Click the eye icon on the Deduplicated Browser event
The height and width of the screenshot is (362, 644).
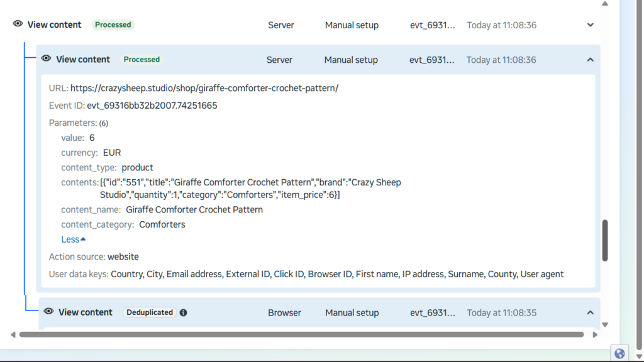pyautogui.click(x=48, y=312)
